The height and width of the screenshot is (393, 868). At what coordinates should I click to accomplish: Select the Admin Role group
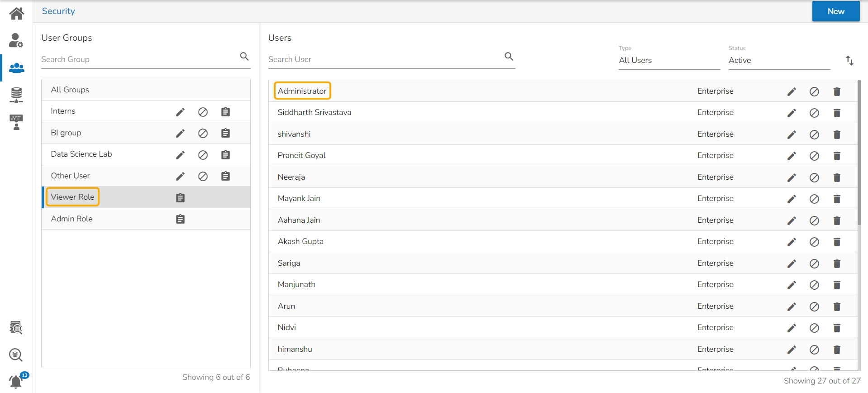72,219
